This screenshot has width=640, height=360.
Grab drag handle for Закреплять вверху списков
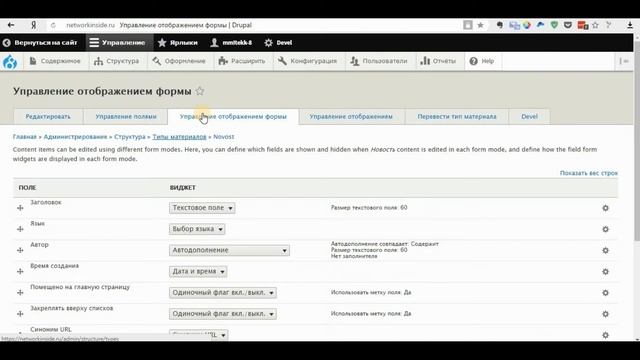click(x=20, y=314)
